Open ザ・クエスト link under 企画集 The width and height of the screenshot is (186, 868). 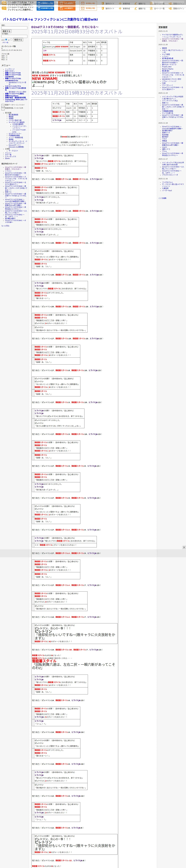tap(13, 151)
